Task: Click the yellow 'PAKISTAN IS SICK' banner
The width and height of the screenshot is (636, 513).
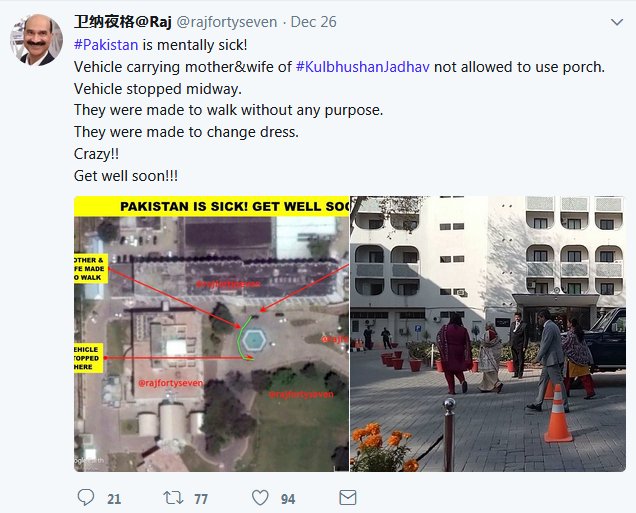Action: [211, 206]
